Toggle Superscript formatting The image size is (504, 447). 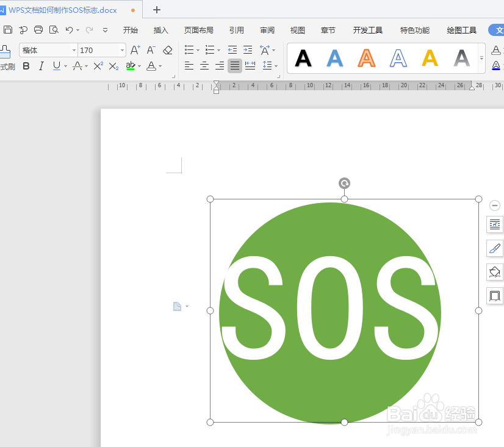[x=98, y=66]
